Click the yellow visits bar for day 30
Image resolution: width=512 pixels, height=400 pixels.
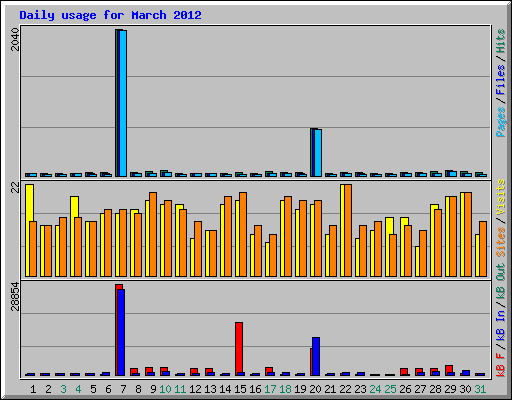[x=462, y=234]
